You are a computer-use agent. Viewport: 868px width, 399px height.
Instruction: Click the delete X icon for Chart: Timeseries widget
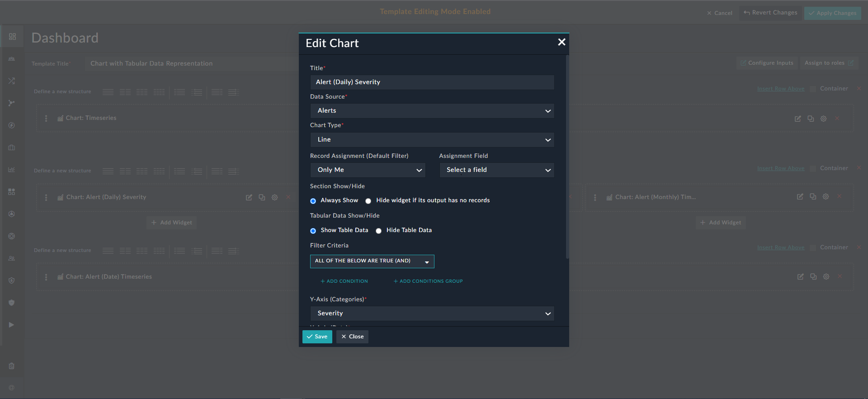tap(837, 119)
